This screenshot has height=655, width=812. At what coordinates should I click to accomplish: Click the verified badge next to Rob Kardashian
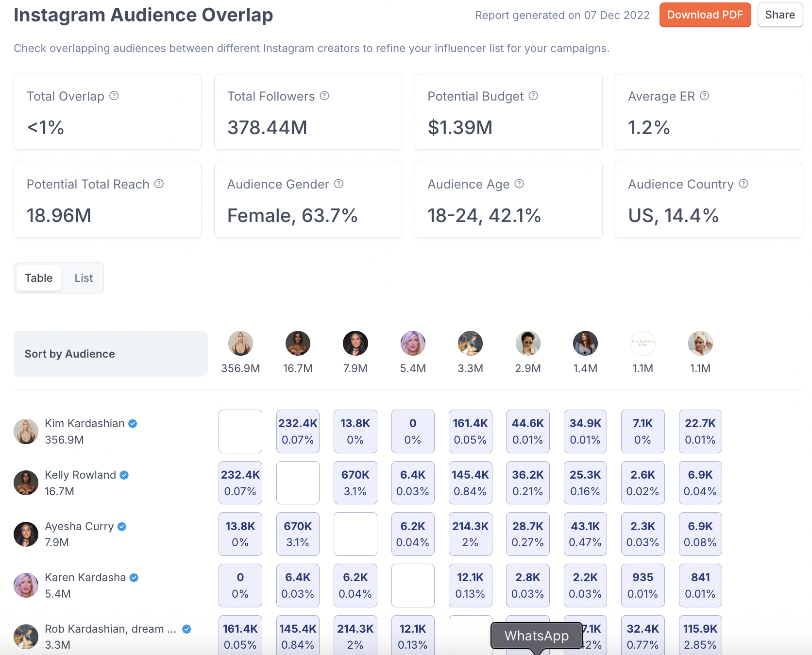186,629
